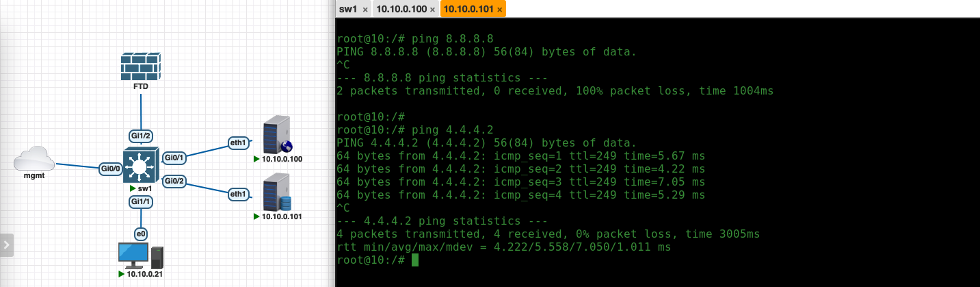
Task: Close the sw1 tab
Action: coord(365,10)
